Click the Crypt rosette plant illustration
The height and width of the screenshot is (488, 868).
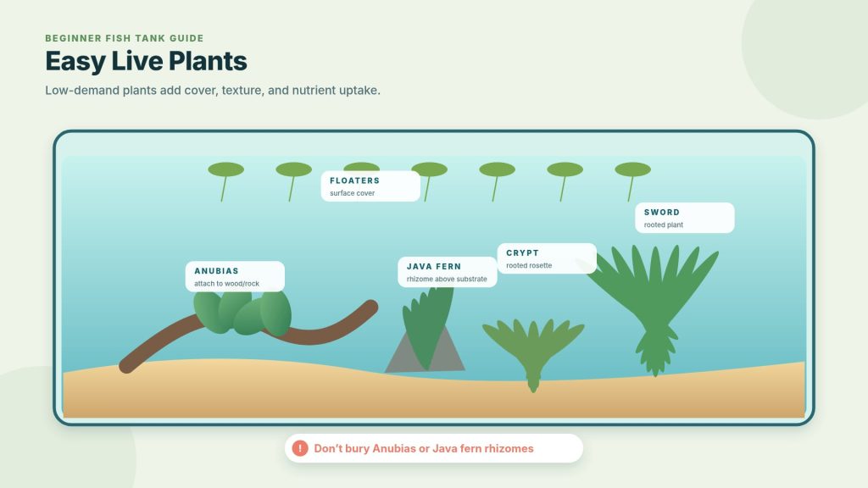[533, 354]
